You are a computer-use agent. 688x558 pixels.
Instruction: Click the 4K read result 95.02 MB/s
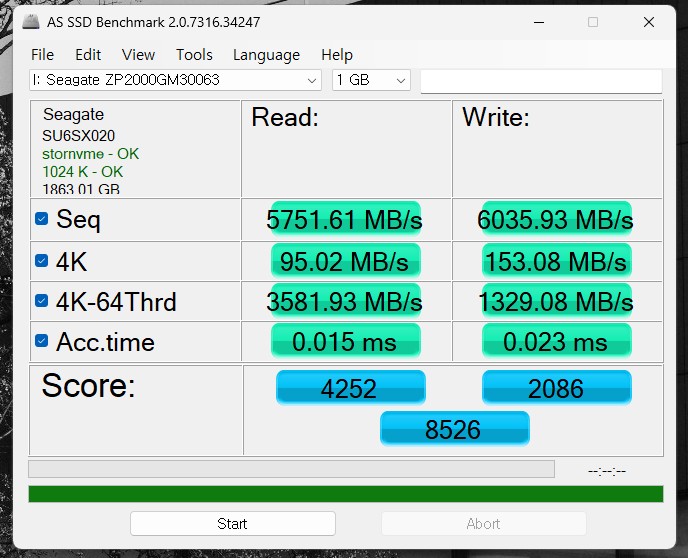coord(345,261)
